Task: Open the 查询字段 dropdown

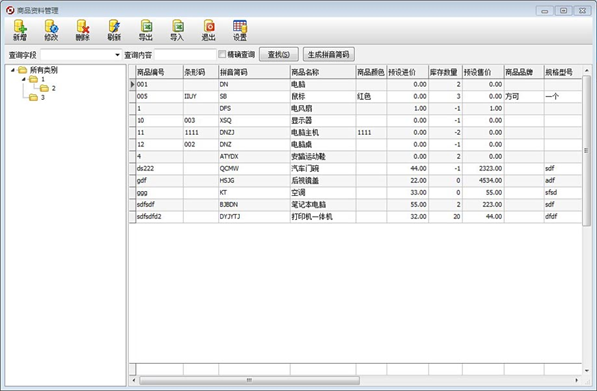Action: pos(117,55)
